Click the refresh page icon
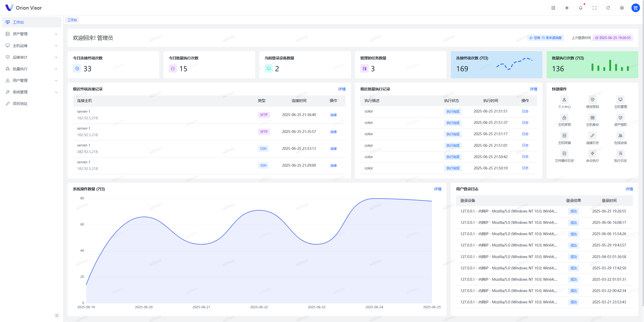 608,8
